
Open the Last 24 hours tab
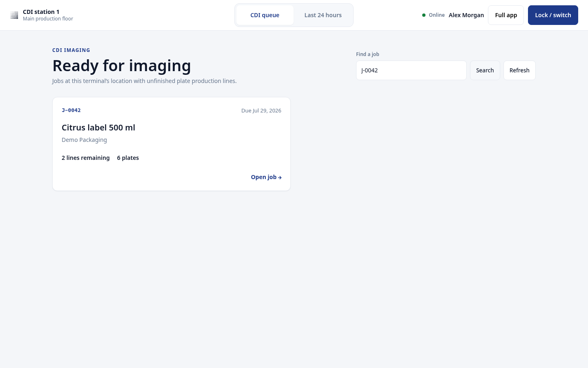[x=323, y=15]
